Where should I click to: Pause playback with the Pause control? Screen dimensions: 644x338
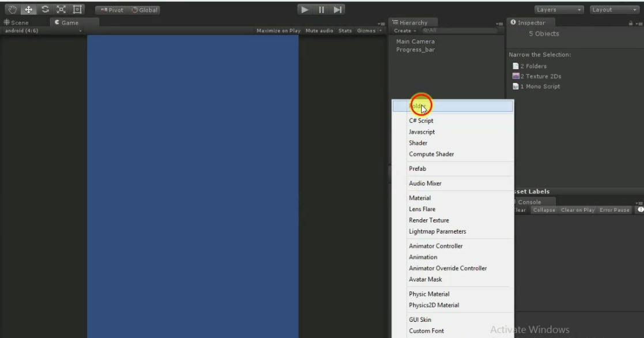coord(321,9)
